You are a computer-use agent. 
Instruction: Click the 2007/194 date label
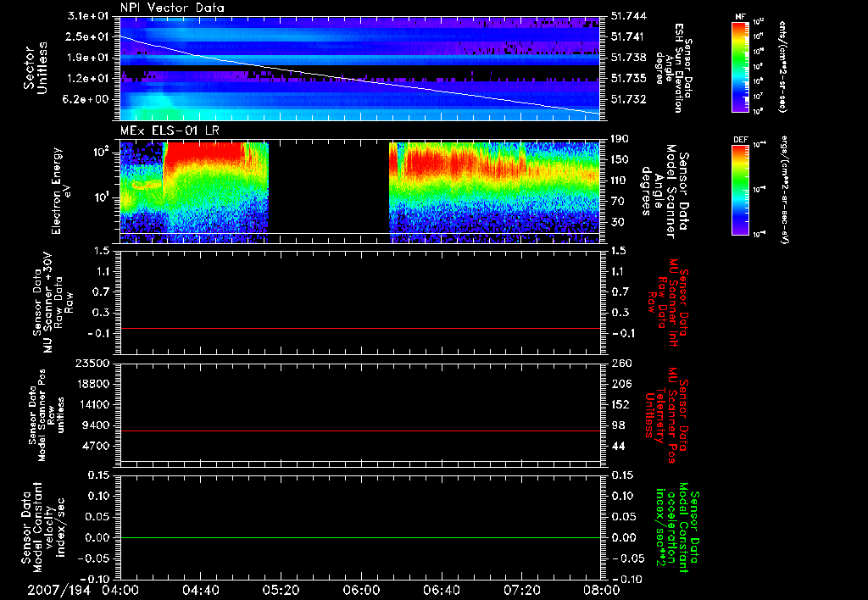[59, 591]
